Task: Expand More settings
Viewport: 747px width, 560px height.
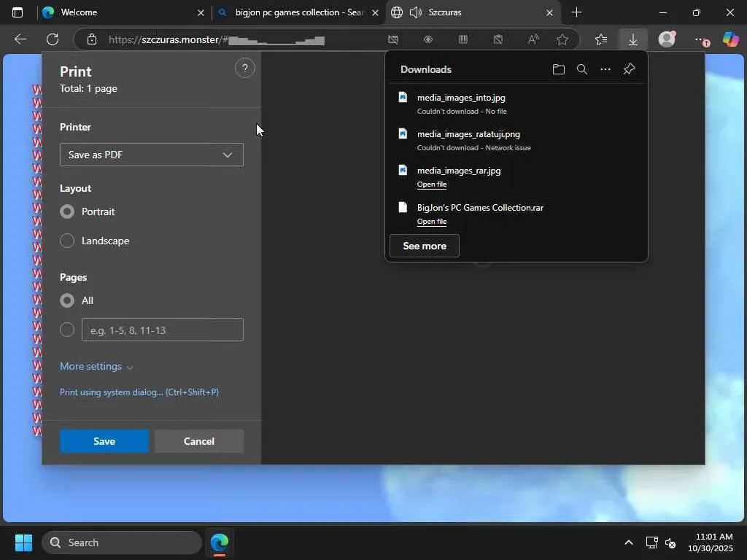Action: 96,366
